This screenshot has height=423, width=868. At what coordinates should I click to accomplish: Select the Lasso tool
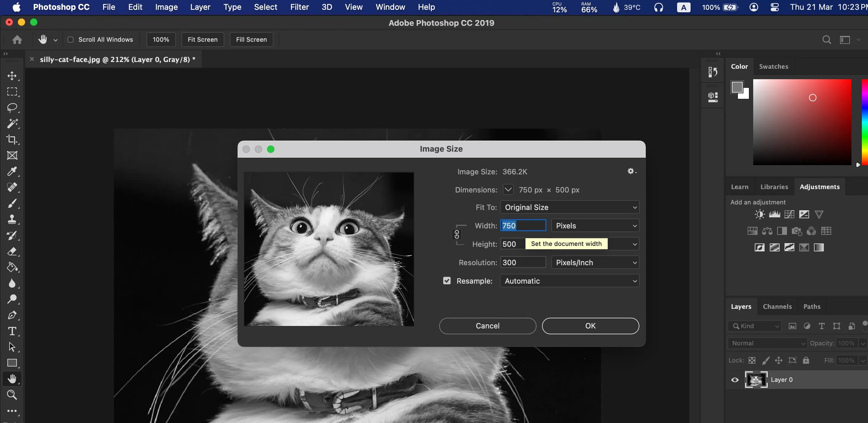click(12, 107)
